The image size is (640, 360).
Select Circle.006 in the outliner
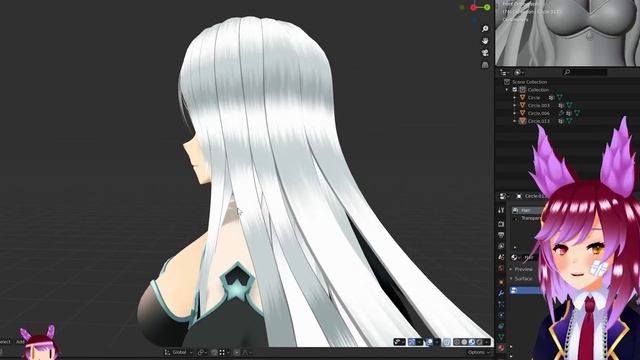(x=539, y=113)
